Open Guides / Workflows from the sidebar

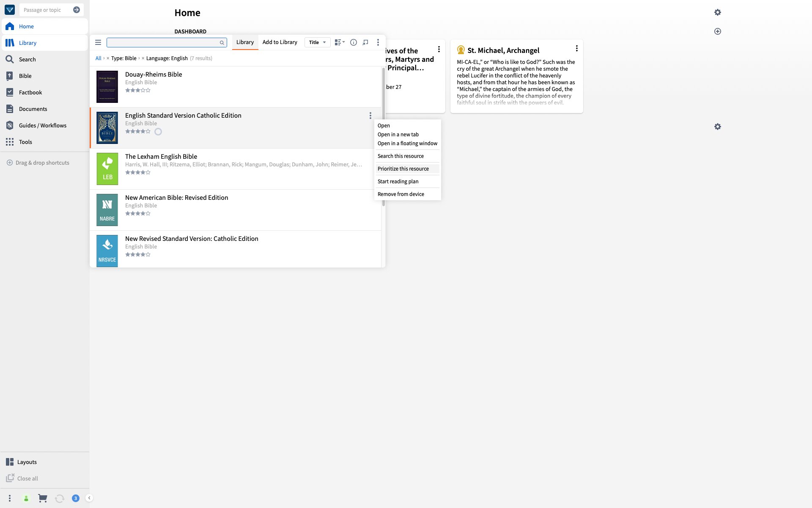pos(45,125)
